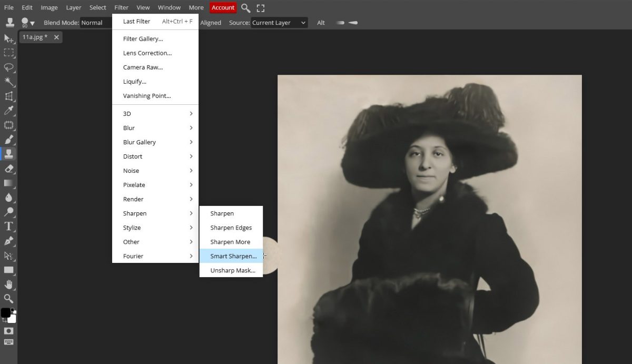
Task: Click the stamp icon in options bar
Action: tap(9, 23)
